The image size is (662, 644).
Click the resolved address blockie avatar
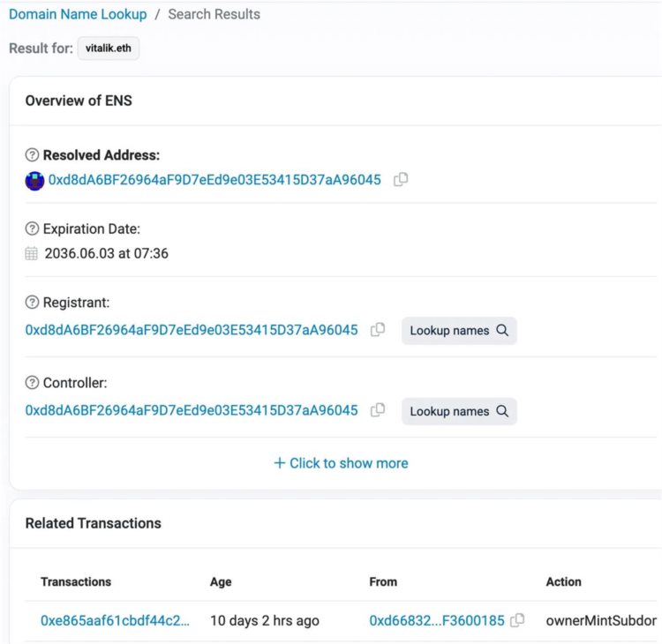(x=34, y=180)
